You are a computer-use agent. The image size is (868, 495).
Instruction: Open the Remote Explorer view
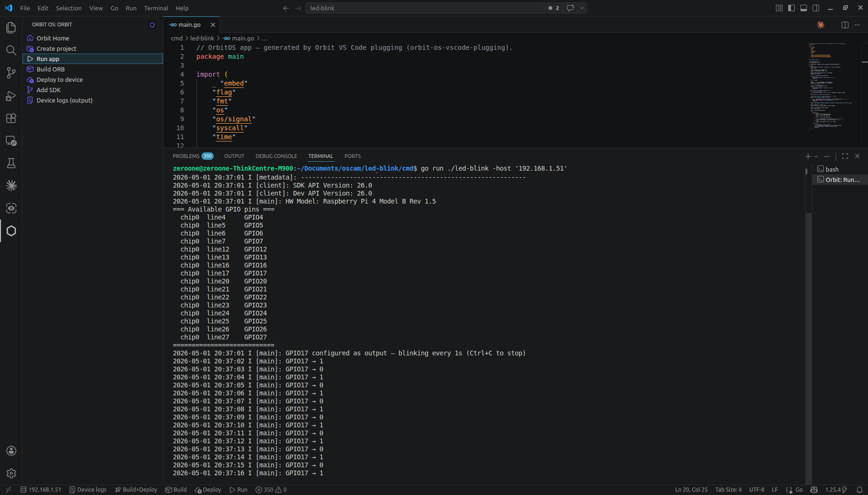coord(11,141)
